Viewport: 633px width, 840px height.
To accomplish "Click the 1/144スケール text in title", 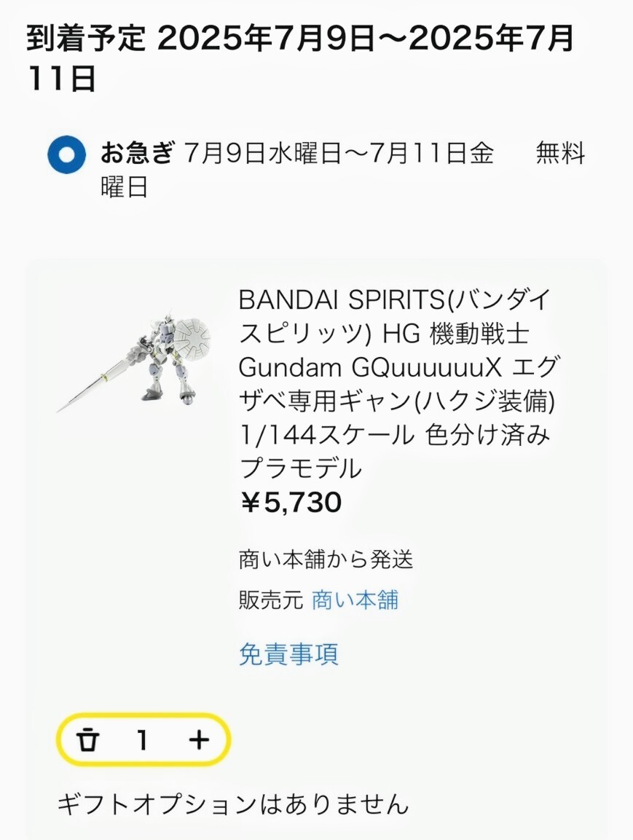I will pos(326,435).
